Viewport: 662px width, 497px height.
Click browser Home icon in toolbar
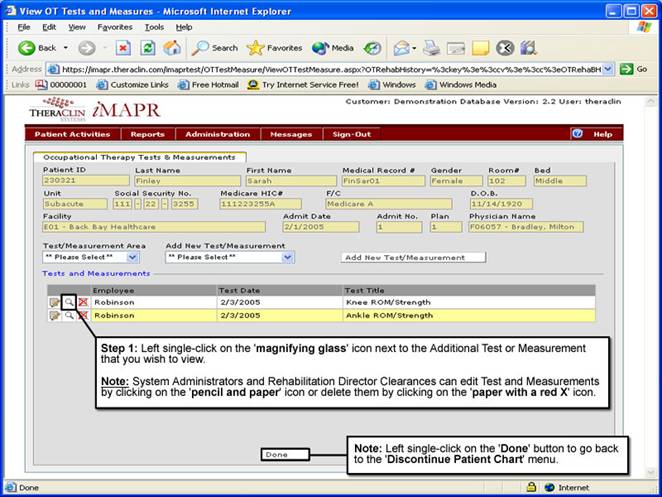171,48
